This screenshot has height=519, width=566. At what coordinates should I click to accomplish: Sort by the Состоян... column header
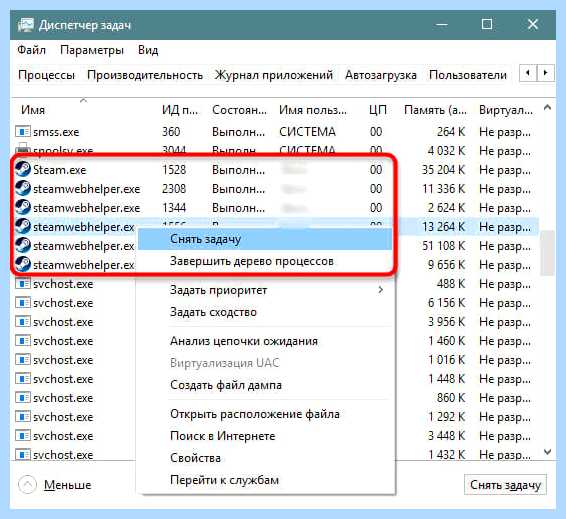click(239, 110)
